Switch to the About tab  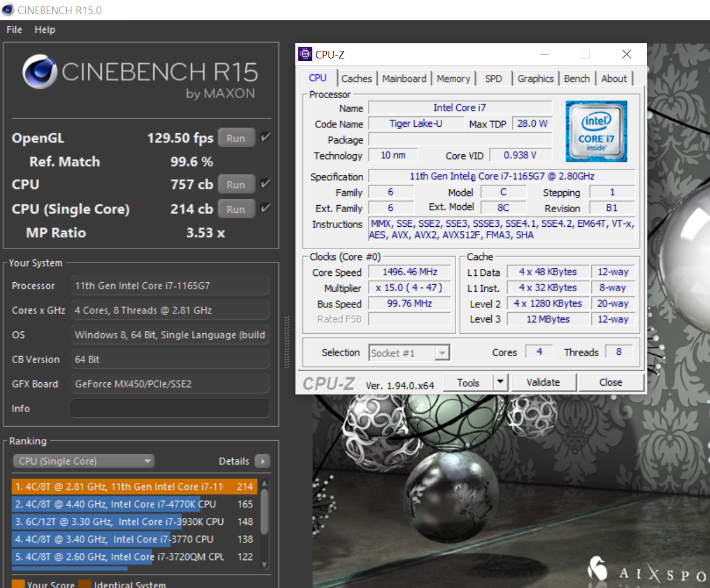pyautogui.click(x=614, y=78)
